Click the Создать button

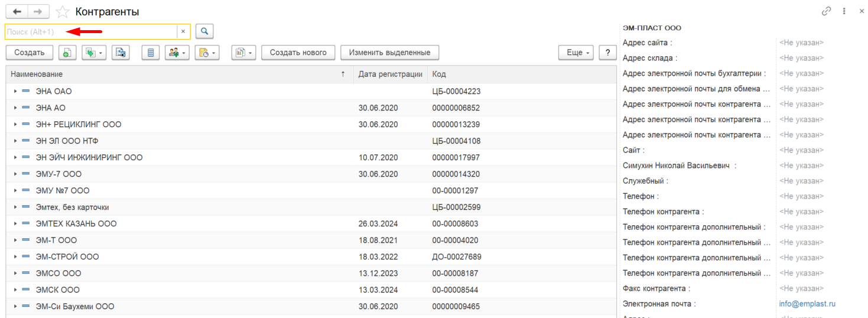[x=30, y=53]
